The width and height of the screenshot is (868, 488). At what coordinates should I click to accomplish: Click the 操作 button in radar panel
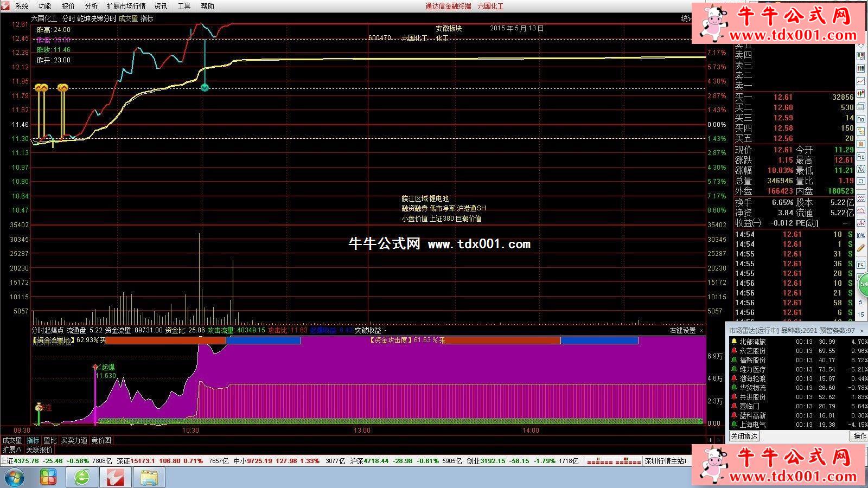[859, 436]
